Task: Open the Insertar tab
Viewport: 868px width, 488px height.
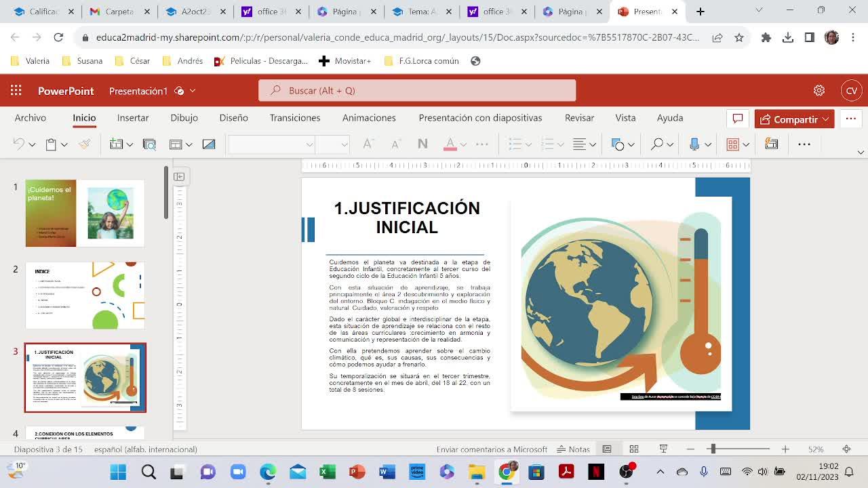Action: coord(133,118)
